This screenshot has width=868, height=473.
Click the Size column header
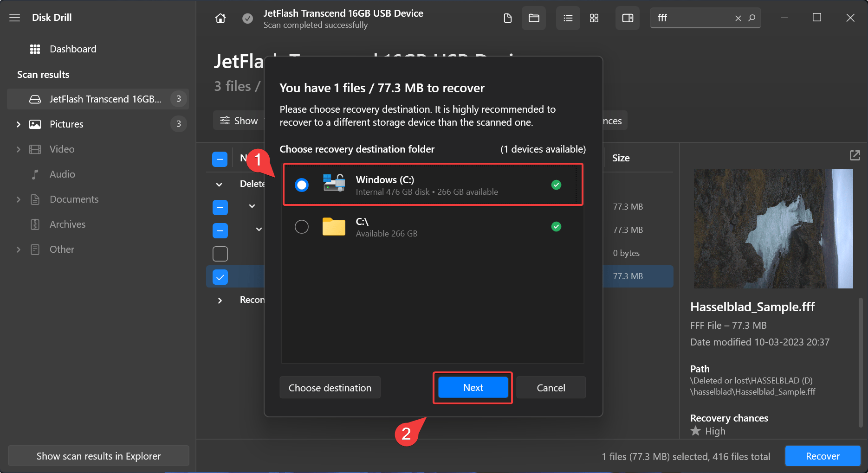pos(621,158)
